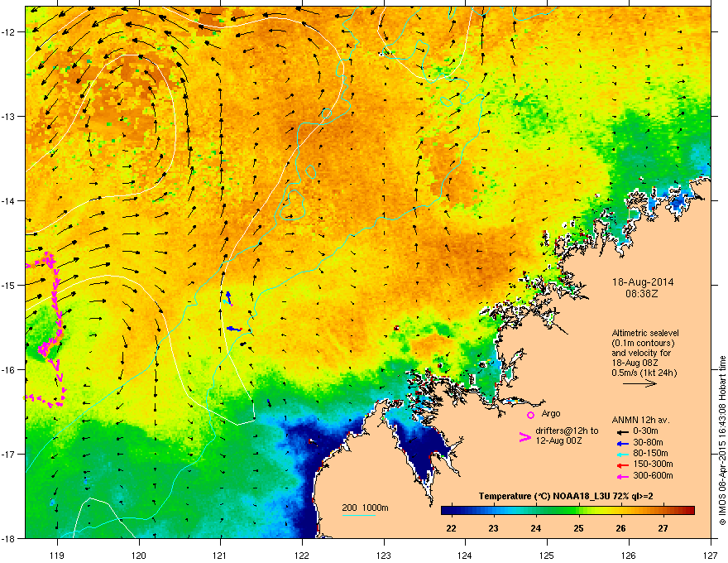Click the magenta Argo circle legend symbol
The height and width of the screenshot is (563, 728).
coord(530,415)
